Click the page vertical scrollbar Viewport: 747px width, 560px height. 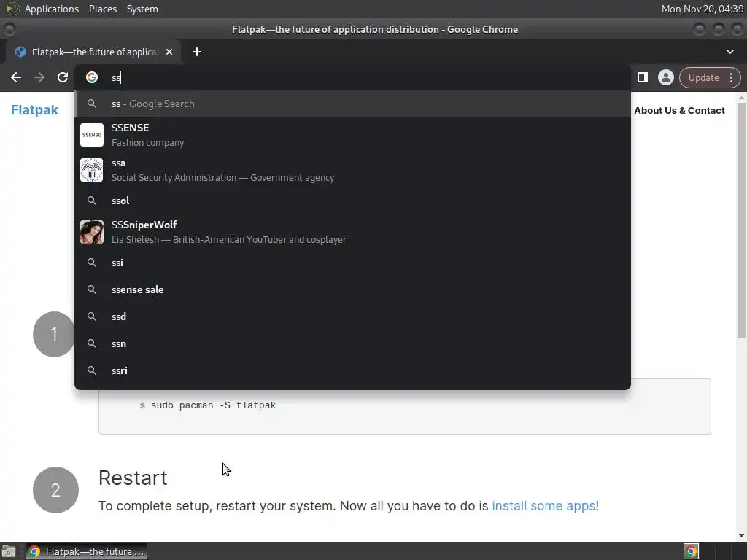click(742, 219)
